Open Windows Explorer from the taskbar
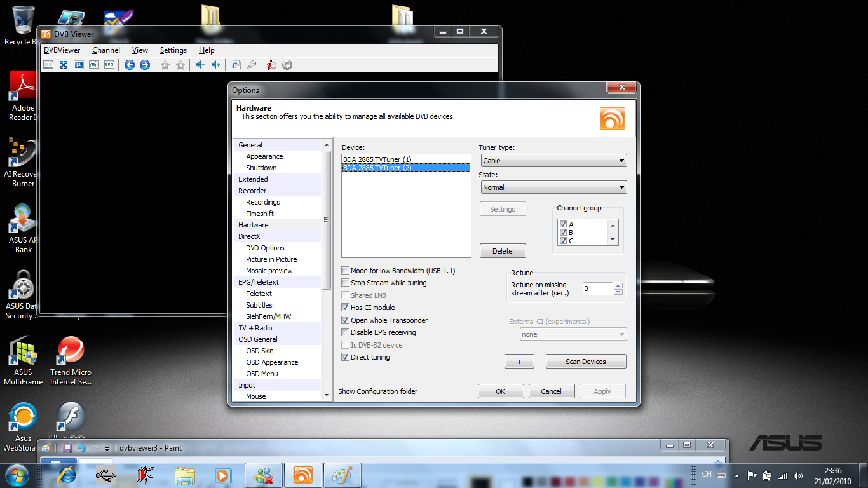 click(x=185, y=475)
